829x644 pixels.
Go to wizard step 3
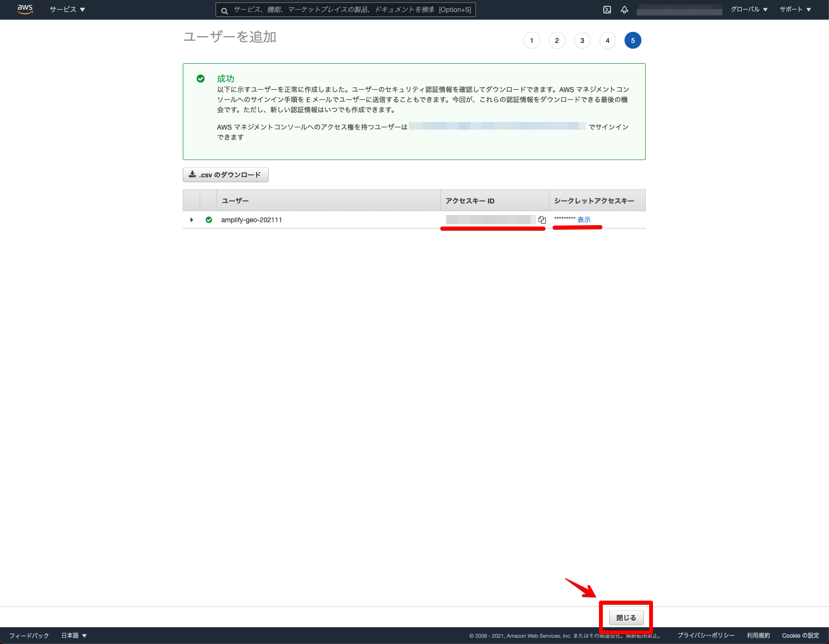pos(582,40)
